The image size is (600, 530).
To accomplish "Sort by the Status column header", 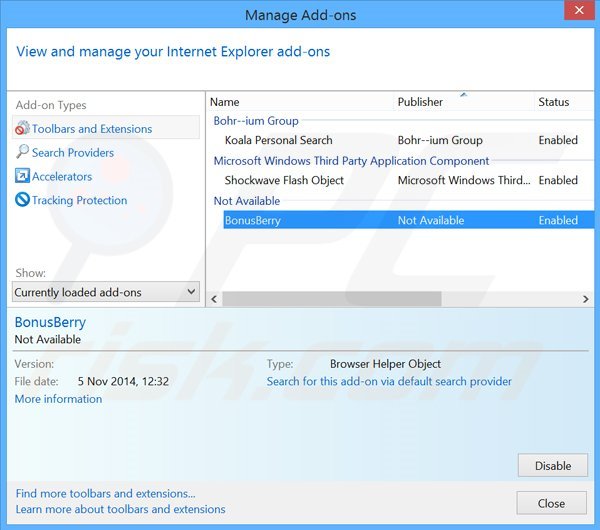I will [553, 102].
